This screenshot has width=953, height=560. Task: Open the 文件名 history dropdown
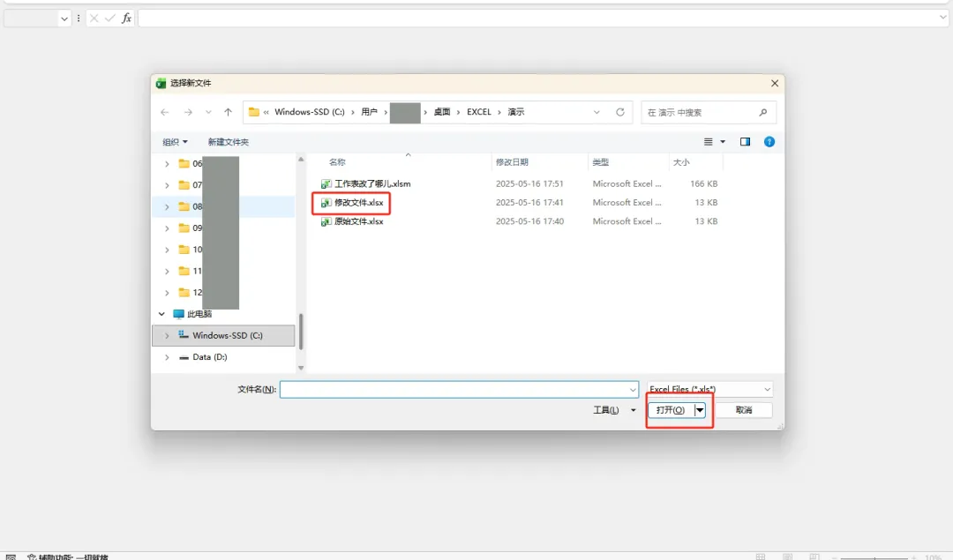(x=633, y=389)
